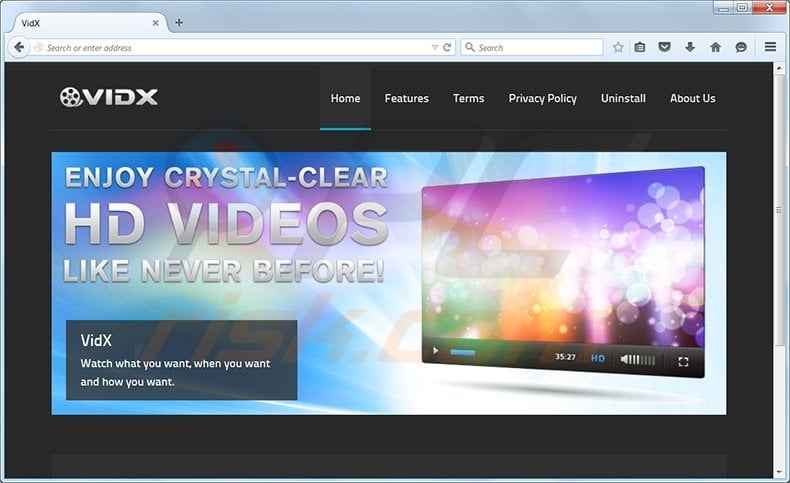Screen dimensions: 790x483
Task: Click the page vertical scrollbar thumb
Action: pos(779,209)
